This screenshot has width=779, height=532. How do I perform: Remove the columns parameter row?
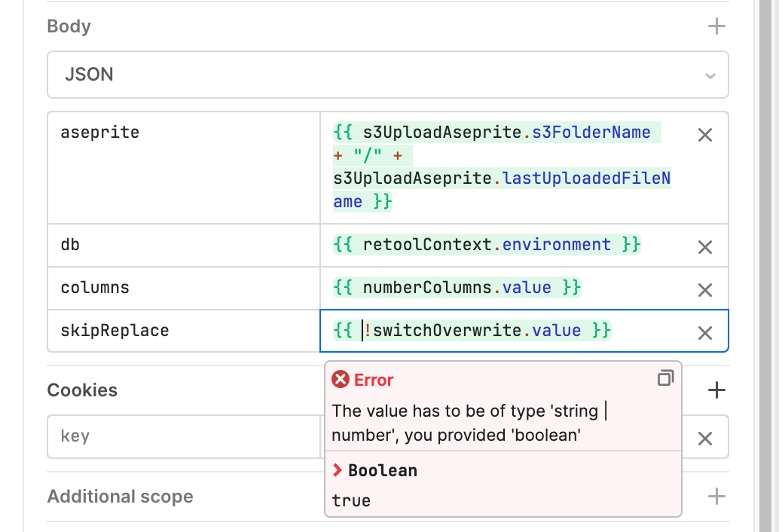click(x=704, y=289)
